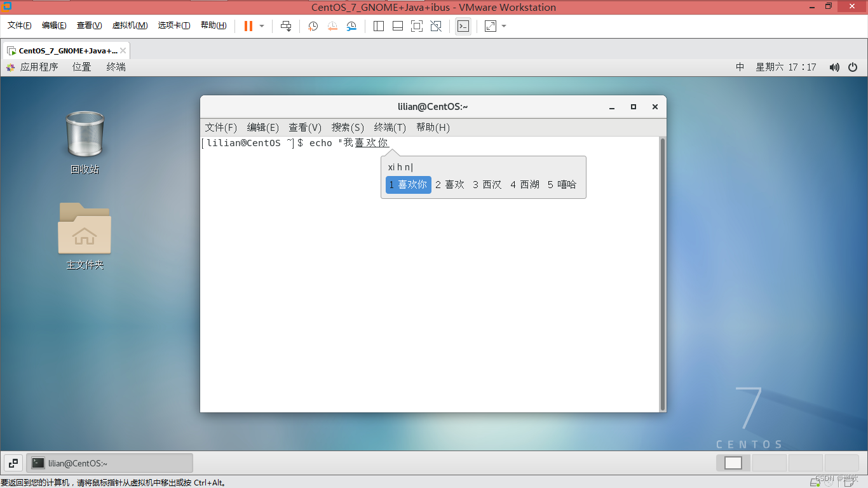Click the console view icon in VMware toolbar
This screenshot has height=488, width=868.
tap(463, 26)
